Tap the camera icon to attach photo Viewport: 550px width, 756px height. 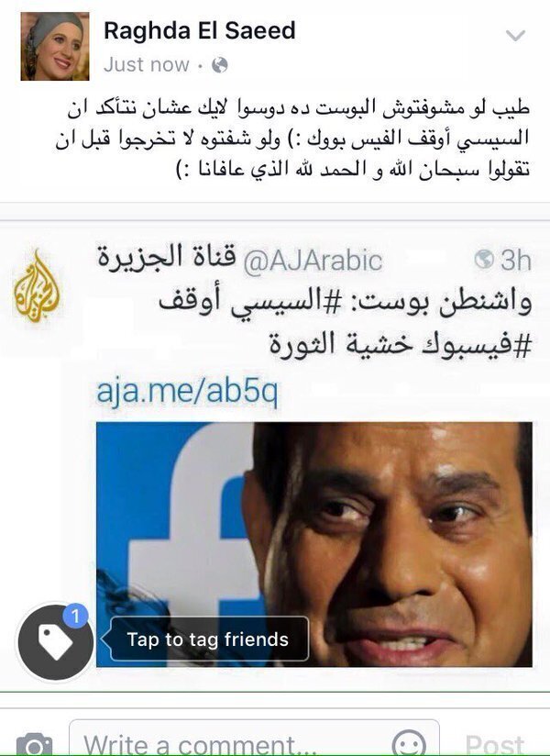tap(34, 745)
